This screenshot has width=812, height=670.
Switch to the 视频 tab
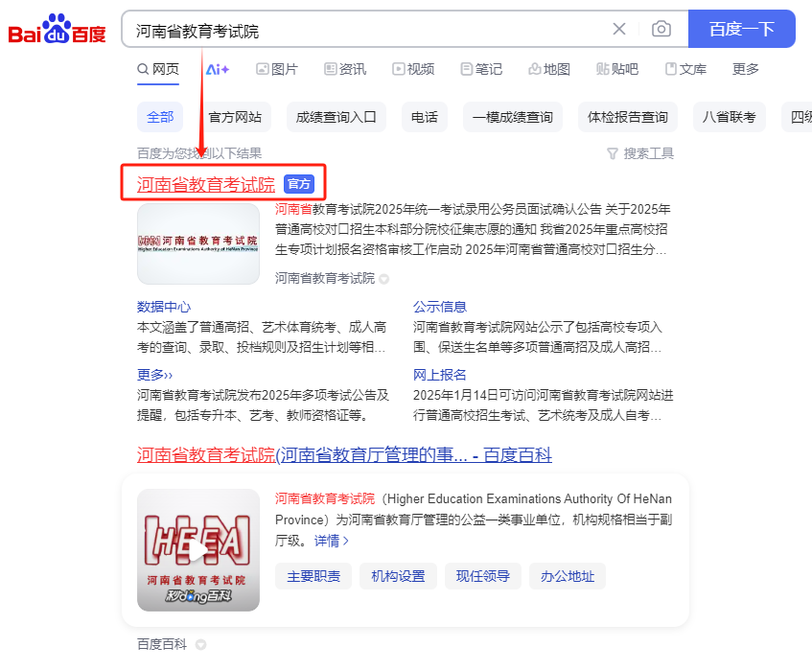pyautogui.click(x=413, y=69)
